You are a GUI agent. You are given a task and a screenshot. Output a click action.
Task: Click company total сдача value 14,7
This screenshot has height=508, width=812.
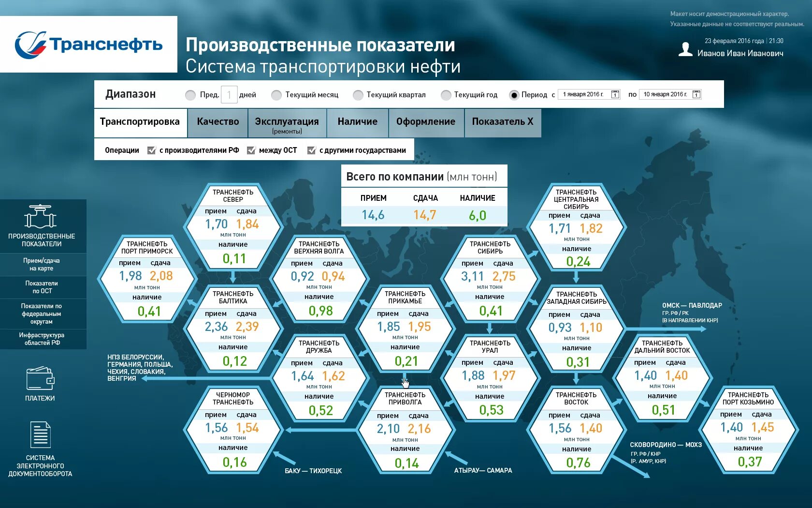[425, 215]
